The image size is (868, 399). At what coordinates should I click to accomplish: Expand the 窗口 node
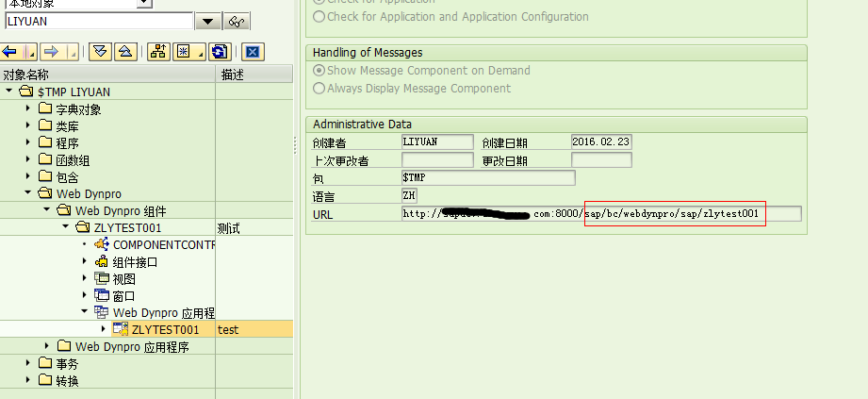(84, 294)
